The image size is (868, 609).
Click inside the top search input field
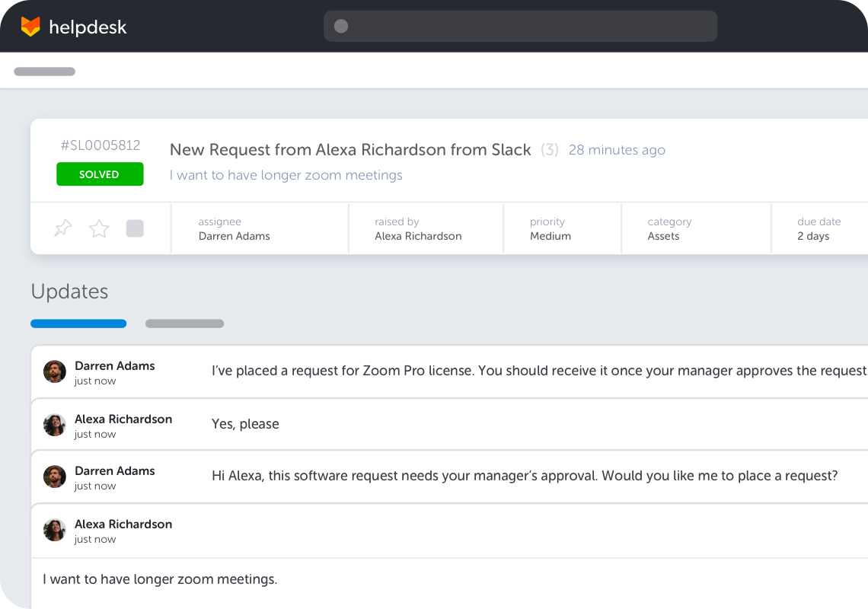coord(520,26)
